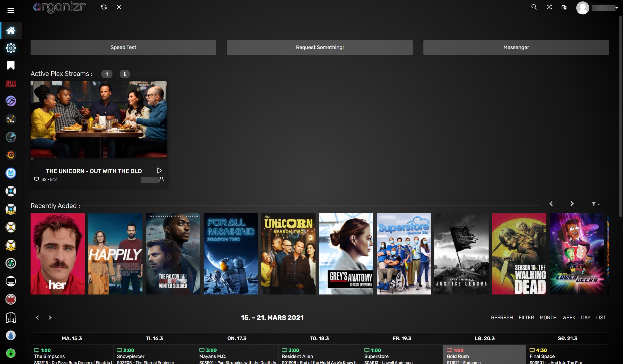Reload the current tab with refresh icon
This screenshot has height=364, width=623.
104,7
